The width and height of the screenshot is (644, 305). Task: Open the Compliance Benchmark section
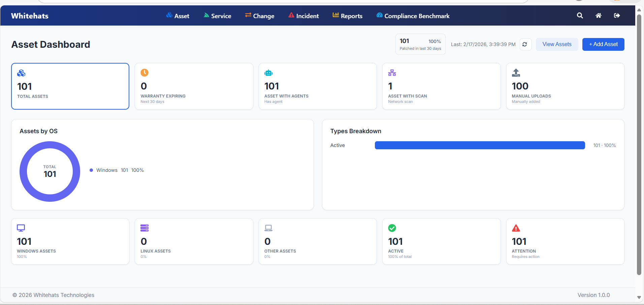click(417, 15)
